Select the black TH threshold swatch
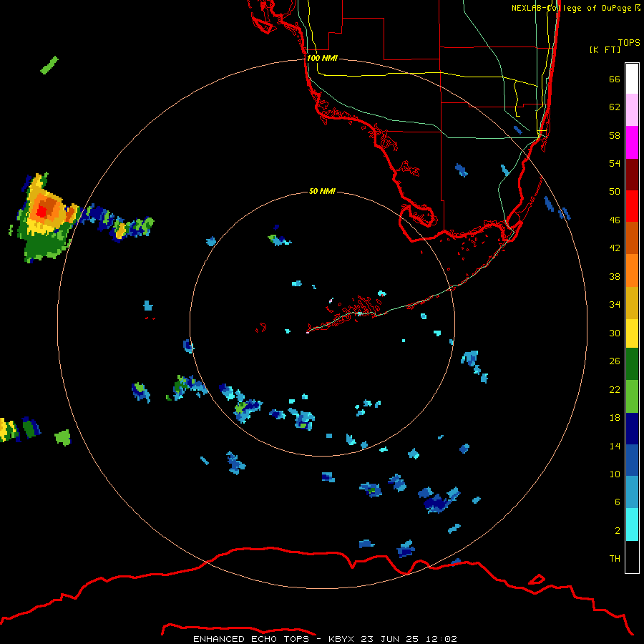Image resolution: width=644 pixels, height=644 pixels. pos(632,557)
